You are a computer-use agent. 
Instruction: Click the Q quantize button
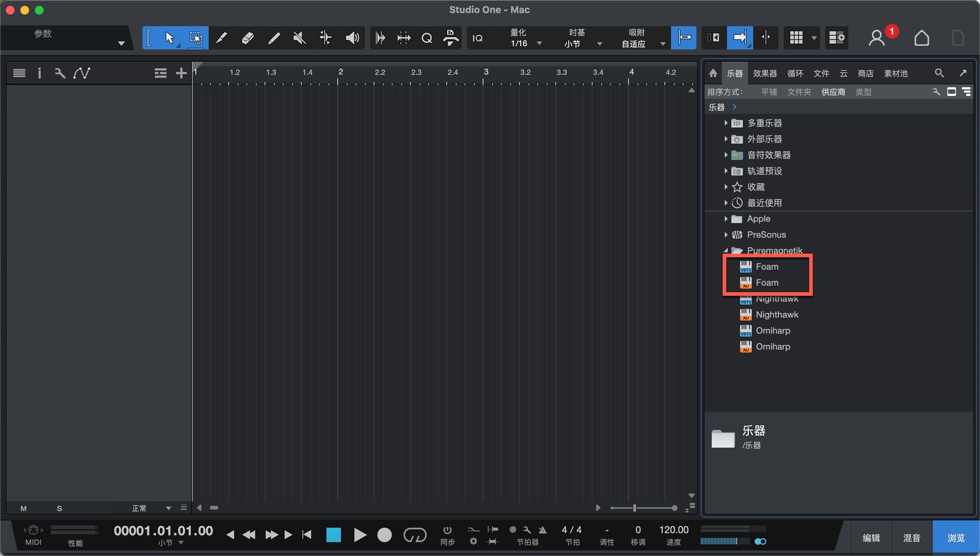[427, 38]
